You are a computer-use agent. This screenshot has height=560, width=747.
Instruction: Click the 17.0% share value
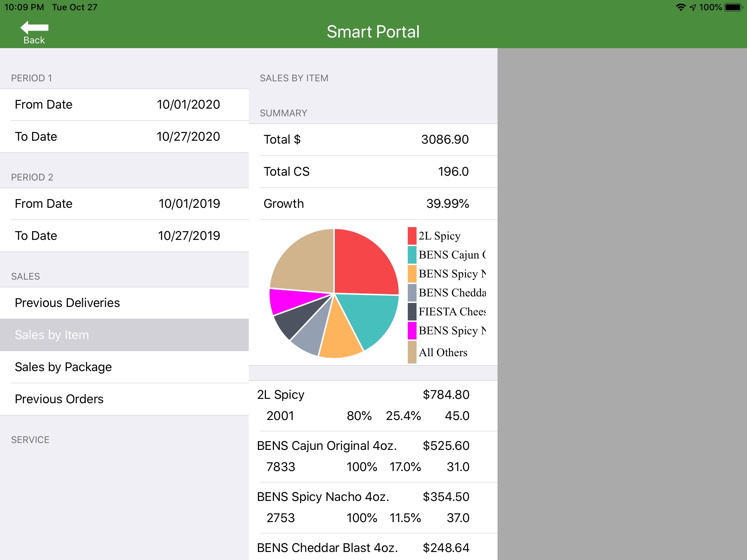405,467
